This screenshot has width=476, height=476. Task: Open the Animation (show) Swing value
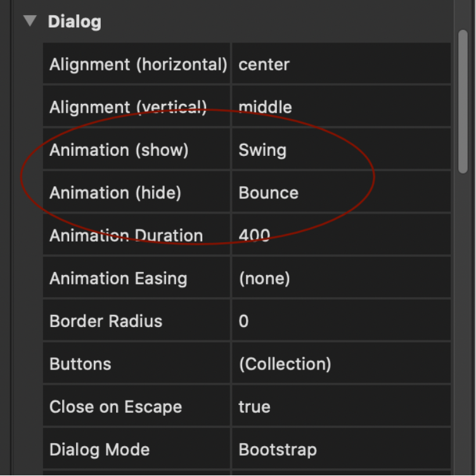pyautogui.click(x=341, y=150)
